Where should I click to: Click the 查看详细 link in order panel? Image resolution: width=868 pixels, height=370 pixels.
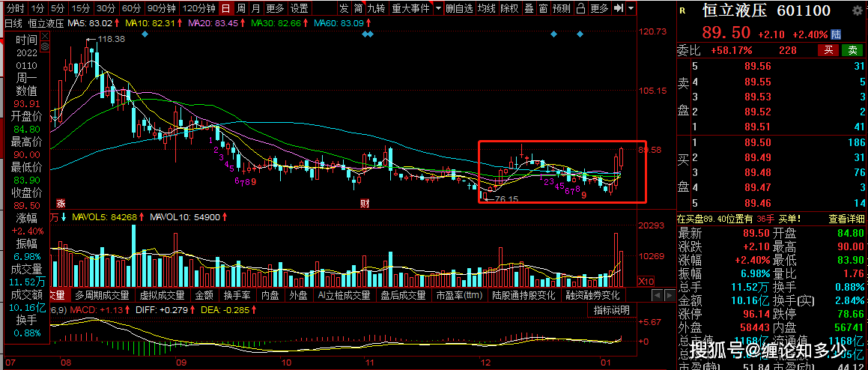pyautogui.click(x=846, y=219)
